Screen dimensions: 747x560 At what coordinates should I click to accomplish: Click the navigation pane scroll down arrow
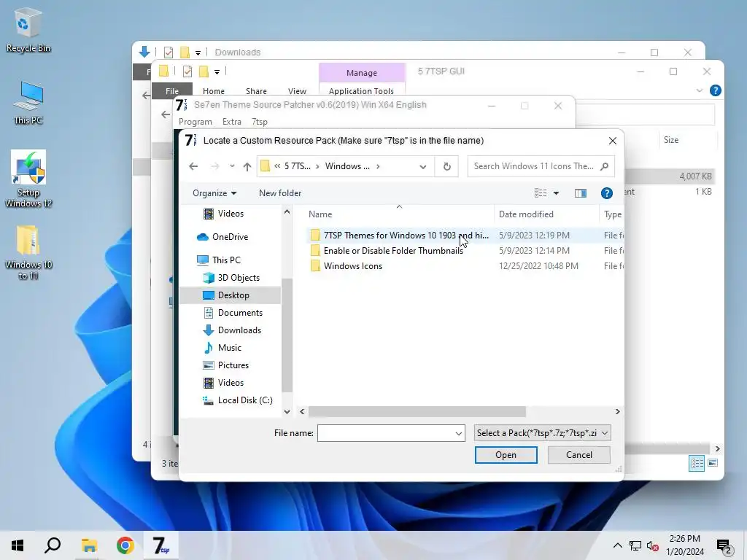(x=287, y=411)
